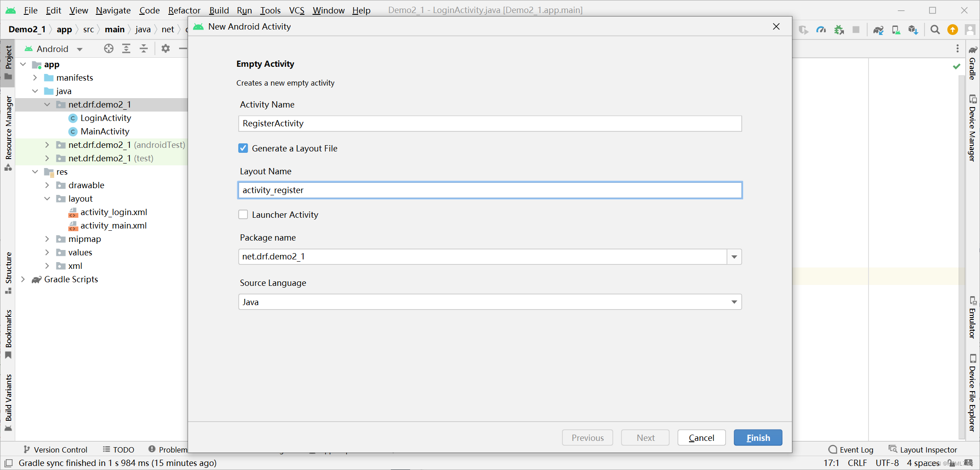
Task: Edit the Activity Name field
Action: 490,124
